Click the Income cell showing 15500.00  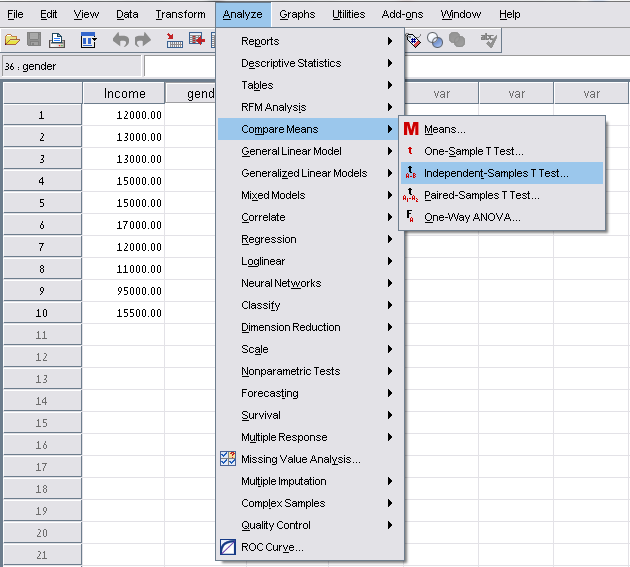[x=123, y=313]
